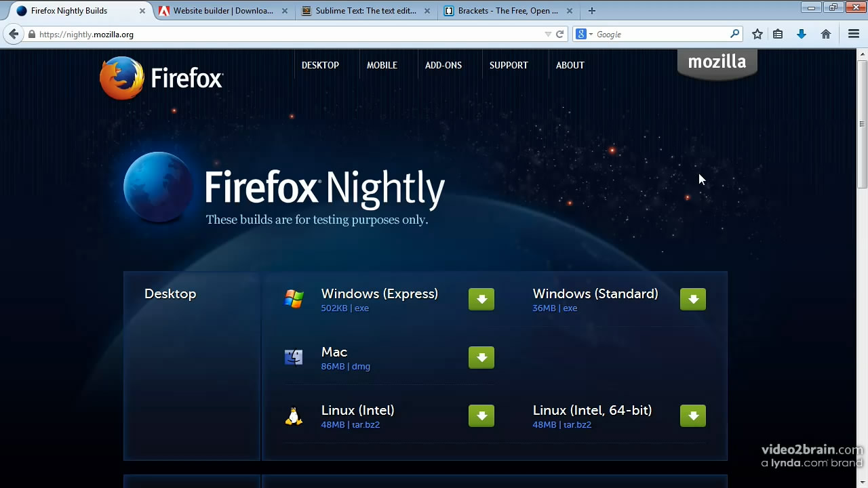Open the SUPPORT navigation menu

click(509, 65)
